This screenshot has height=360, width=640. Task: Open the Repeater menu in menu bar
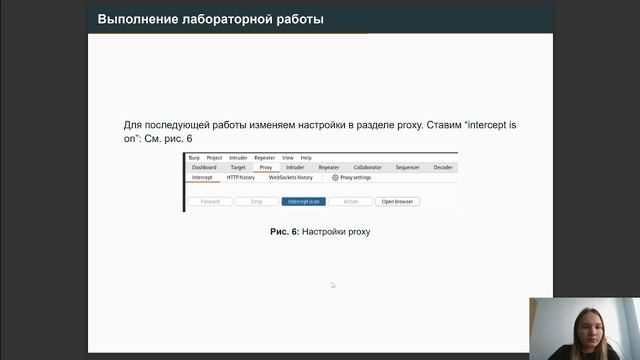264,158
